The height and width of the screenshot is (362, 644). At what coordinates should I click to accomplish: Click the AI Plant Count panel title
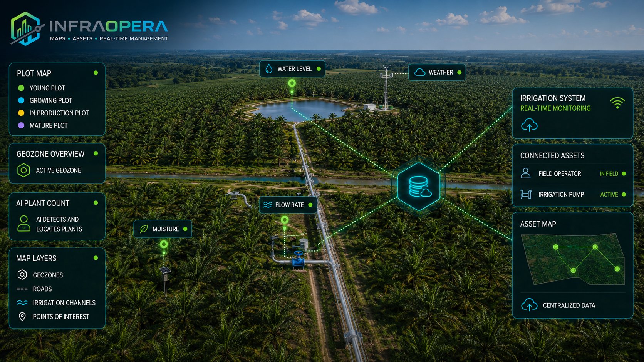(x=43, y=203)
